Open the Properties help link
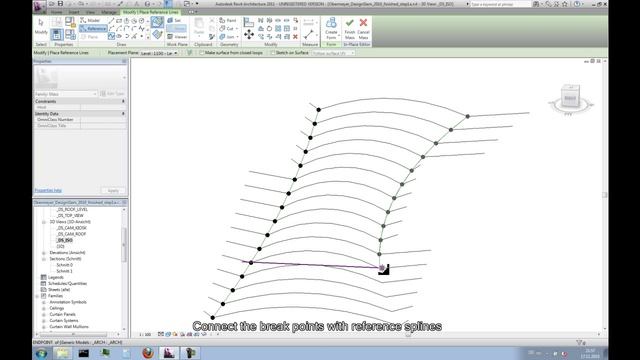Viewport: 640px width, 360px height. pos(48,190)
